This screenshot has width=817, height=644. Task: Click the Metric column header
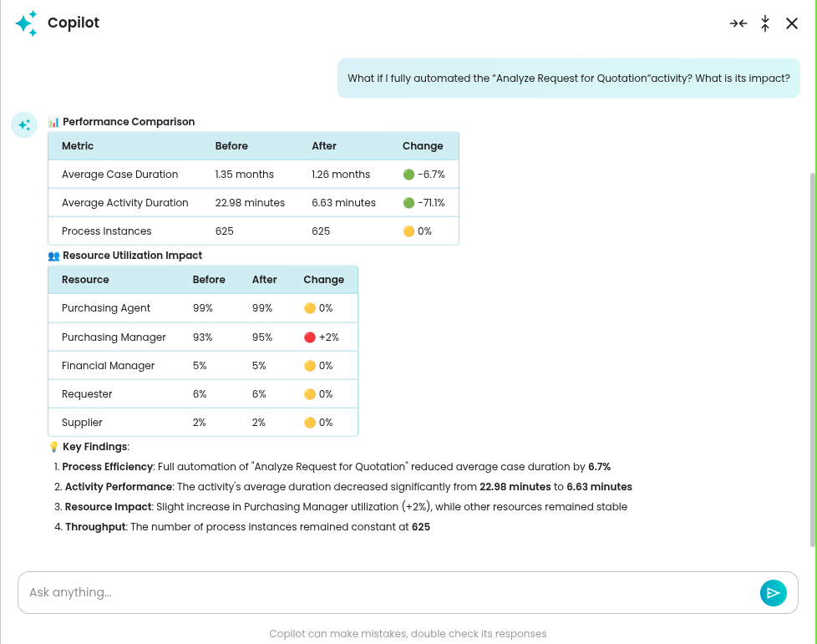(78, 146)
